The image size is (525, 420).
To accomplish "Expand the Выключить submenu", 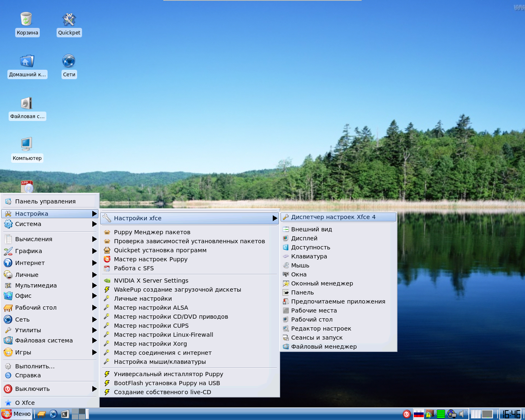I will [x=49, y=389].
